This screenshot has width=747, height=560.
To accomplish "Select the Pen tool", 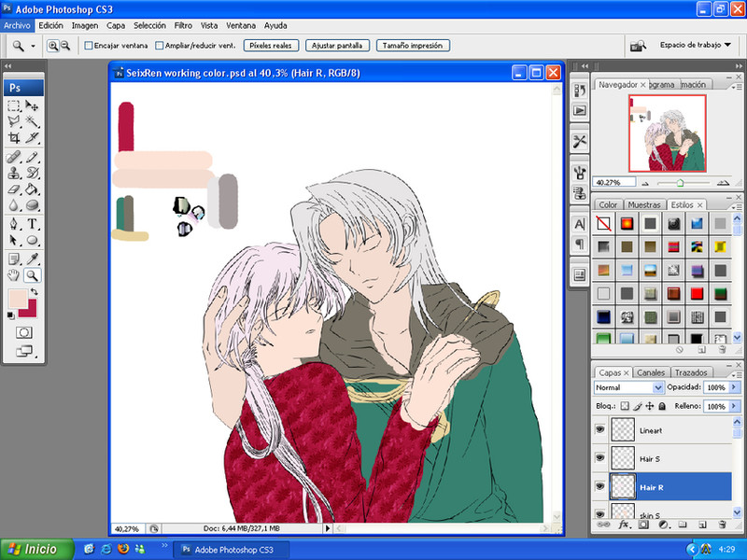I will pos(14,224).
